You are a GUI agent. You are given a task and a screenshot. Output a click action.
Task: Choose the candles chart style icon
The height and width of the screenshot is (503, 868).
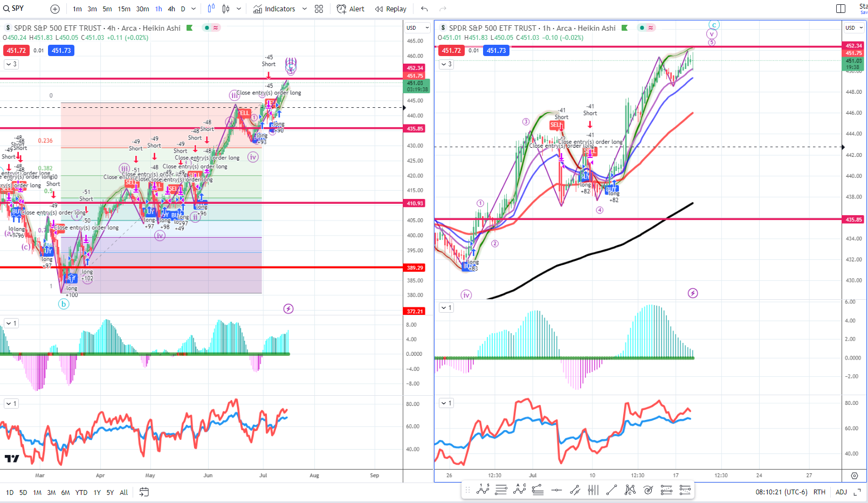(226, 9)
